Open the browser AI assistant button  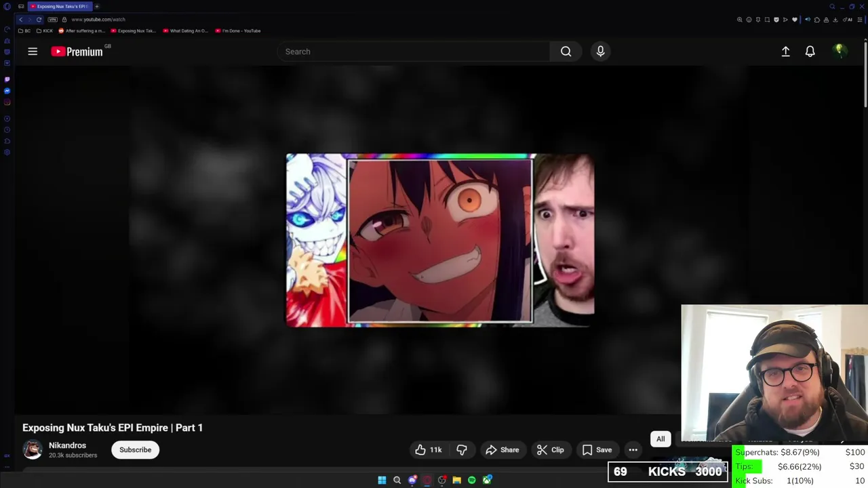pyautogui.click(x=848, y=20)
